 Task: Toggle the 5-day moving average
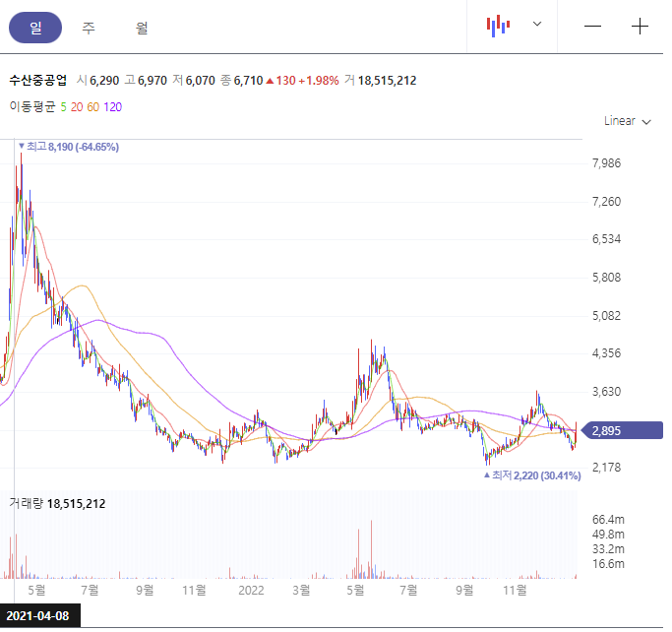(x=63, y=107)
